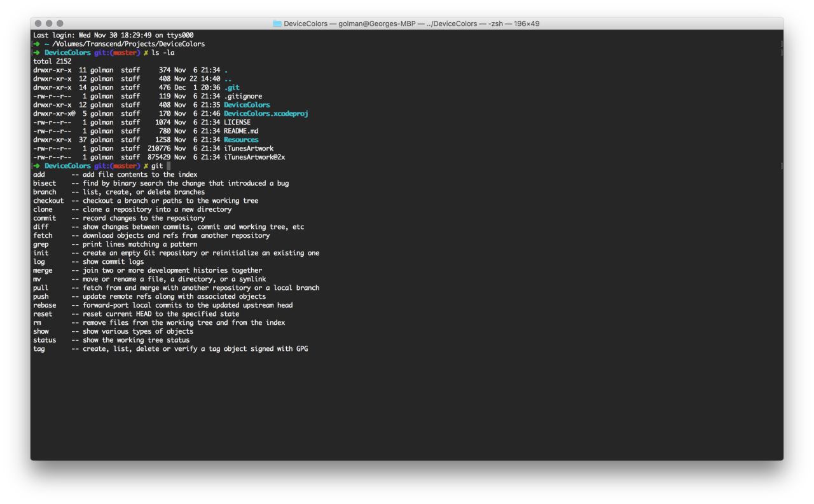Click the block cursor after the typed 'git'
Screen dimensions: 814x504
tap(169, 166)
